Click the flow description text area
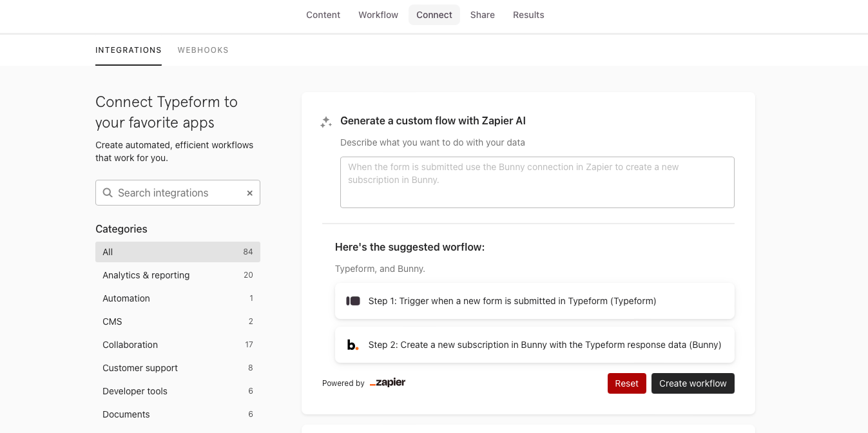Viewport: 868px width, 433px height. 537,182
